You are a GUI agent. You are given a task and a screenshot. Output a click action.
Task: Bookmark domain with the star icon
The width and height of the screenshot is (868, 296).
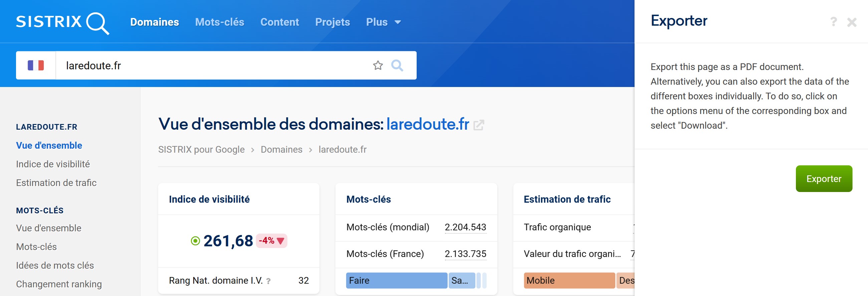click(378, 65)
